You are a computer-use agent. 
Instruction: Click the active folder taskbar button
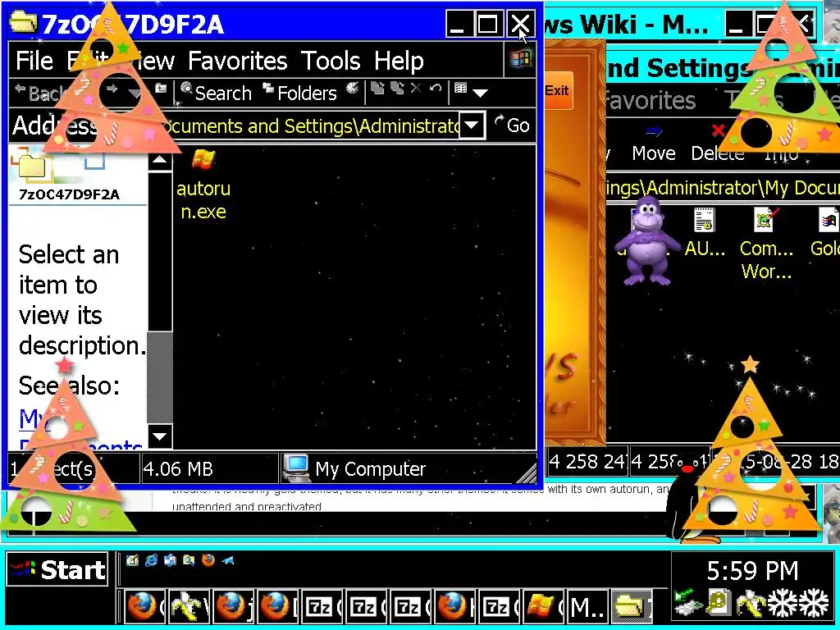[632, 606]
